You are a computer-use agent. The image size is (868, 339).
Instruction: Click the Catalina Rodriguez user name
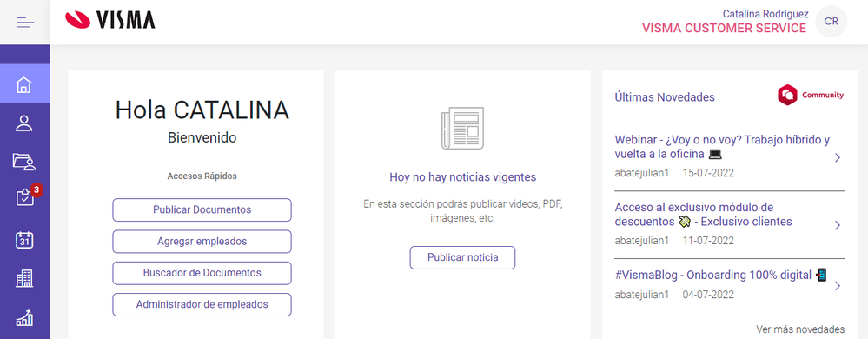click(765, 14)
